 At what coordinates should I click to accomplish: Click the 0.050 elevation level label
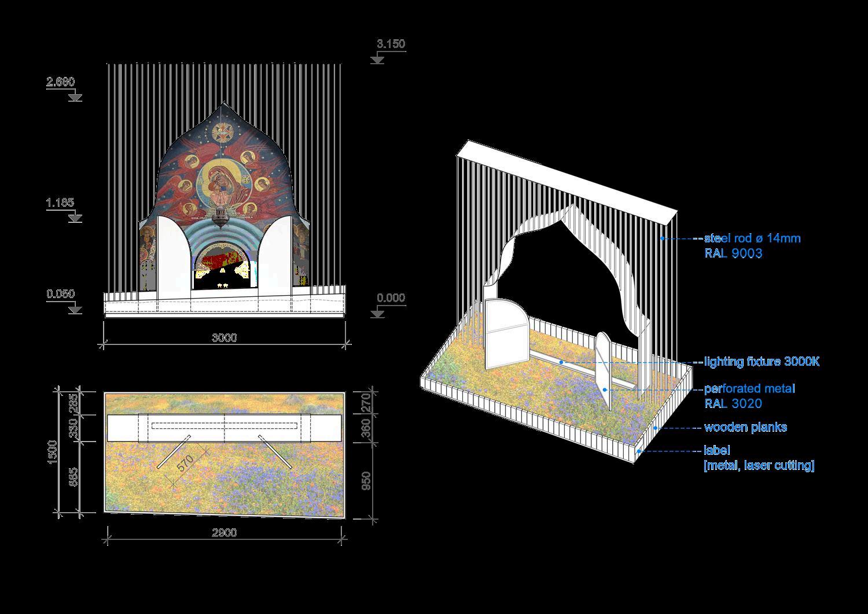tap(61, 294)
